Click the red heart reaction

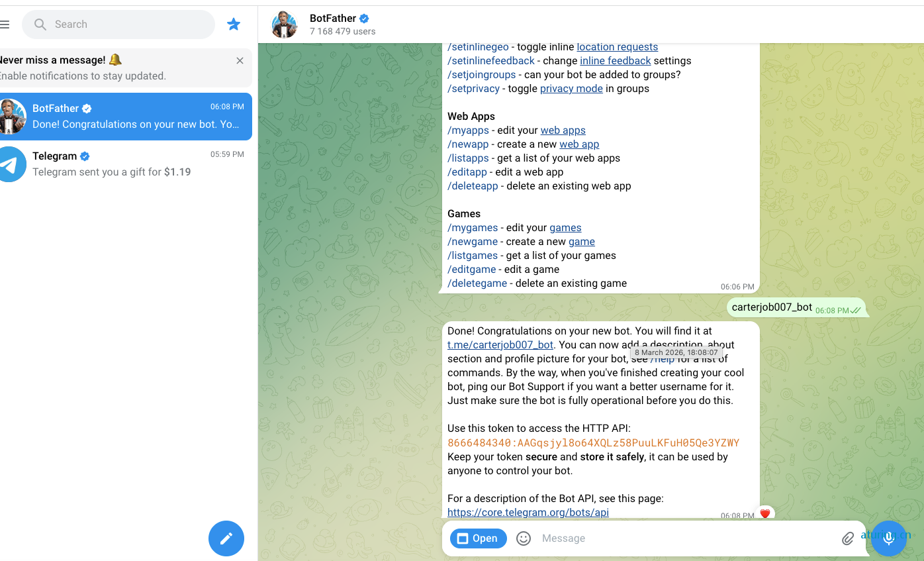765,513
